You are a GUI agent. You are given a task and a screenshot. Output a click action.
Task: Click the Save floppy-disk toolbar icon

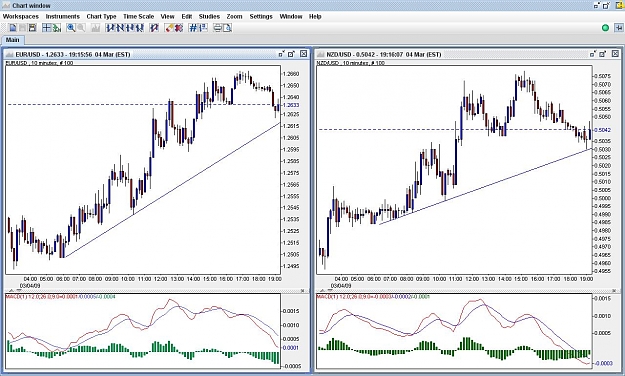32,28
